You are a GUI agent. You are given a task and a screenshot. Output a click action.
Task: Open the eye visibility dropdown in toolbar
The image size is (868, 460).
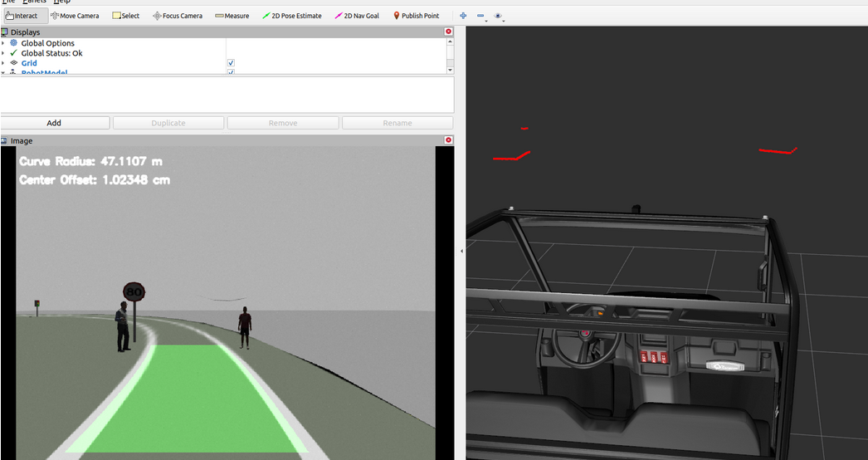pos(499,16)
